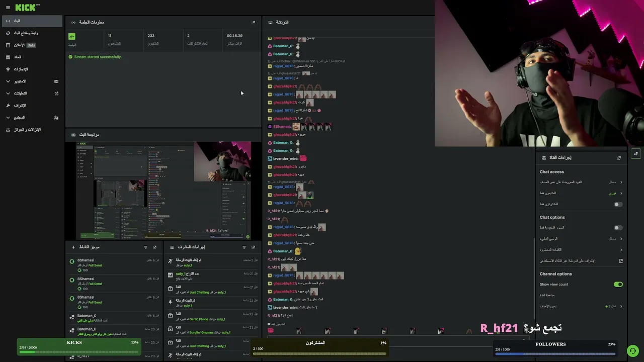This screenshot has height=362, width=644.
Task: Click the list icon in إجراءات المشرف header
Action: [x=172, y=247]
